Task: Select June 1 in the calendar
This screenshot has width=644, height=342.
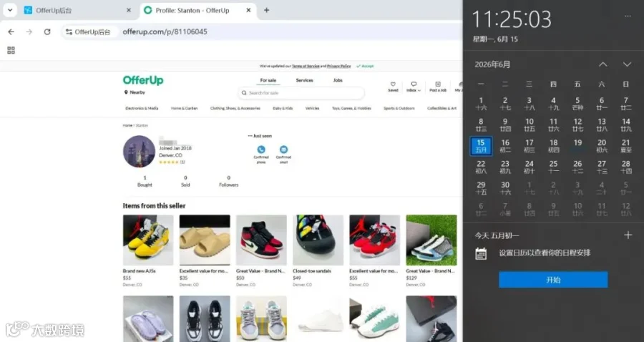Action: tap(481, 104)
